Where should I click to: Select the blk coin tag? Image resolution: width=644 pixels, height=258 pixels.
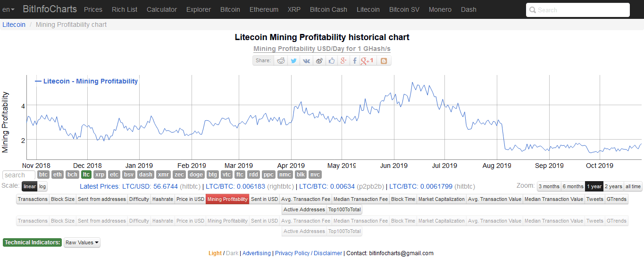coord(301,175)
